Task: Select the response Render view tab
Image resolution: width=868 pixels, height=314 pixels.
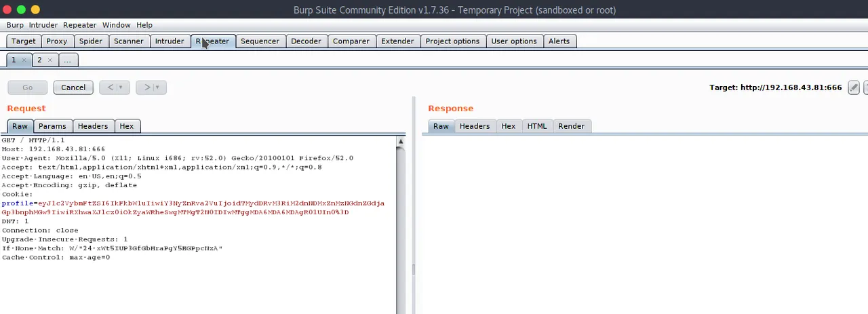Action: pos(572,126)
